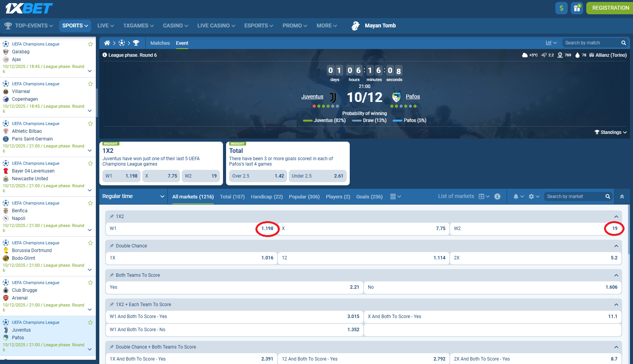
Task: Favorite the Qarabag vs Ajax match star
Action: (90, 44)
